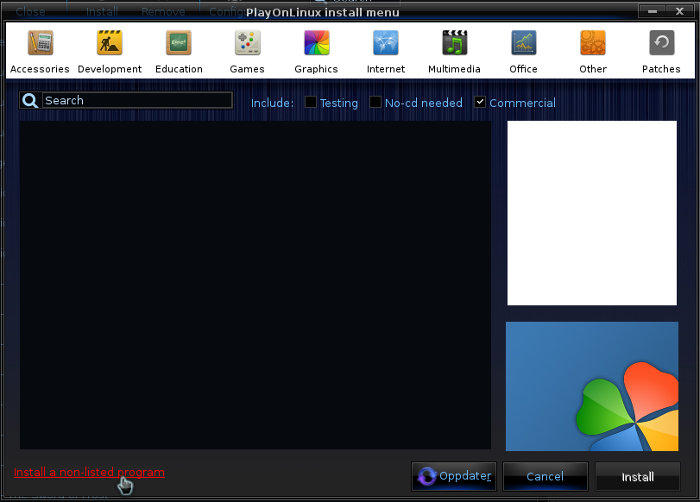The image size is (700, 502).
Task: Open the Multimedia category
Action: (454, 51)
